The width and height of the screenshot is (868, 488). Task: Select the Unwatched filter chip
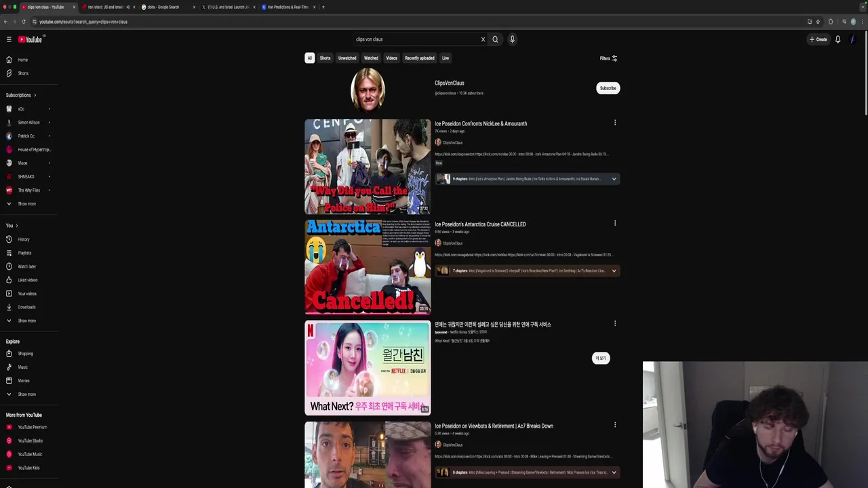click(347, 58)
